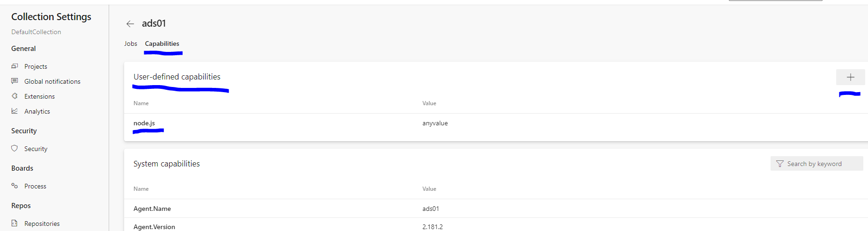Go to Extensions settings page
Screen dimensions: 868x231
point(39,96)
